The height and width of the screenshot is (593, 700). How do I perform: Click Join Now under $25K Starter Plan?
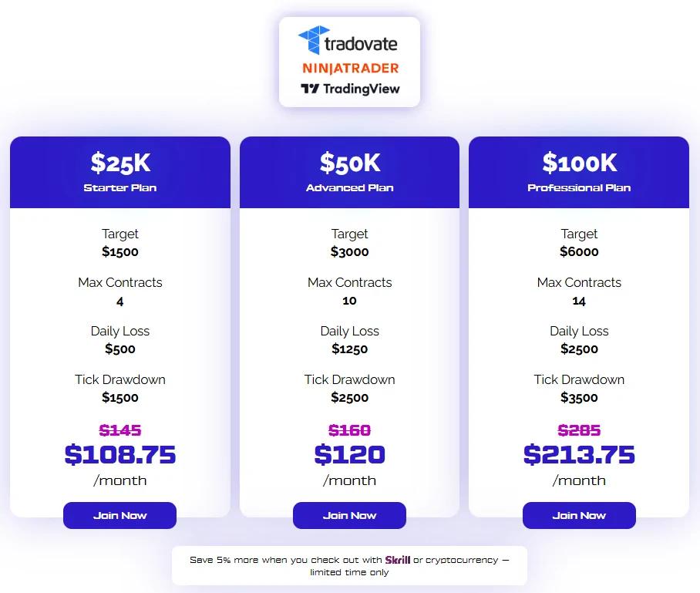pos(119,515)
